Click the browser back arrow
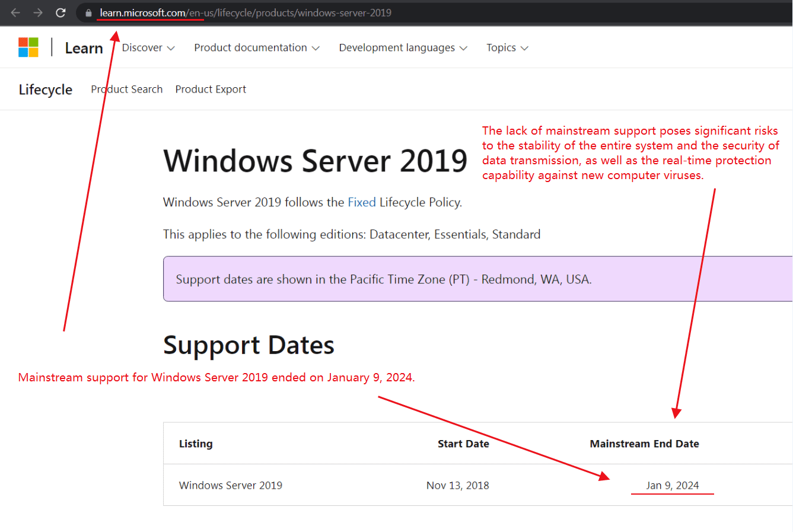 click(x=15, y=12)
